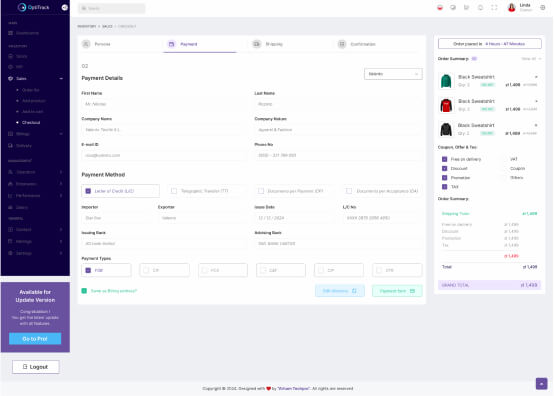
Task: Click the Logout button
Action: pyautogui.click(x=36, y=367)
